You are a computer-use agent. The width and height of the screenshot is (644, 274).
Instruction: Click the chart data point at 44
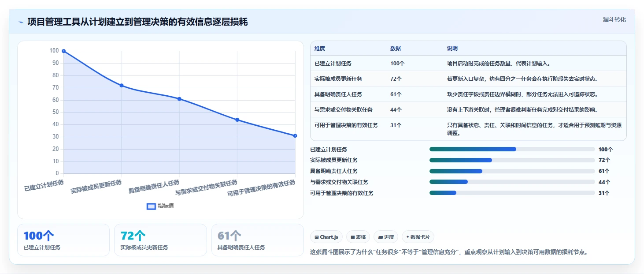(x=237, y=120)
